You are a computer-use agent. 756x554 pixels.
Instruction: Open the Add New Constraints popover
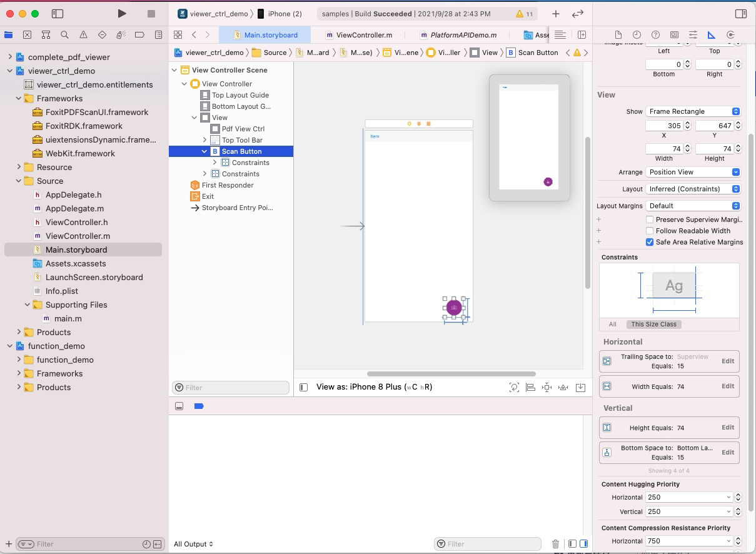point(546,388)
